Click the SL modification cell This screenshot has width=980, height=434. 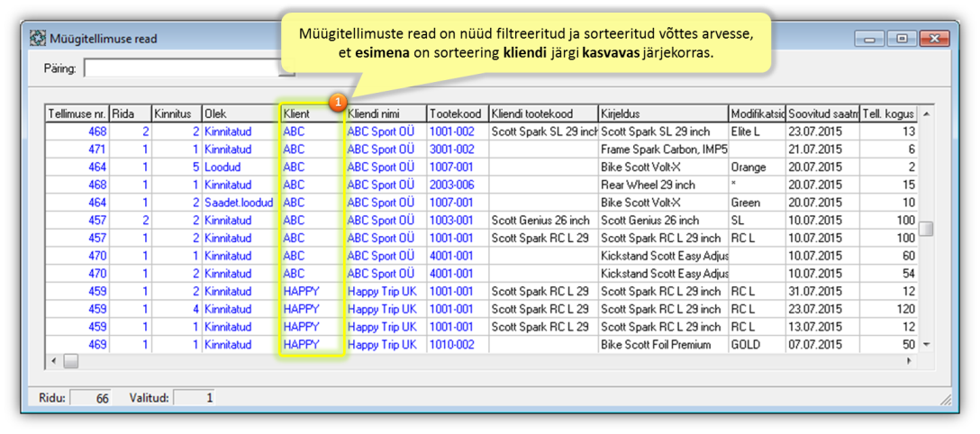(757, 221)
